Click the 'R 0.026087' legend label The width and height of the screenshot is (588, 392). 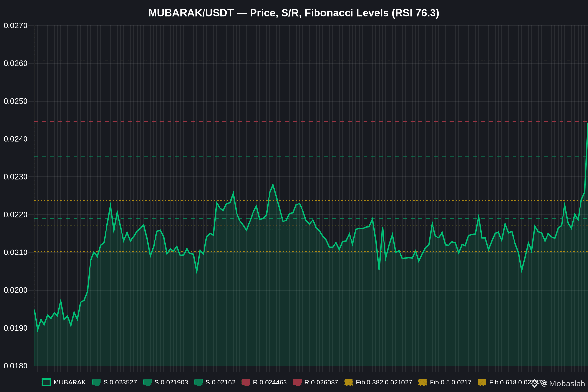[321, 382]
